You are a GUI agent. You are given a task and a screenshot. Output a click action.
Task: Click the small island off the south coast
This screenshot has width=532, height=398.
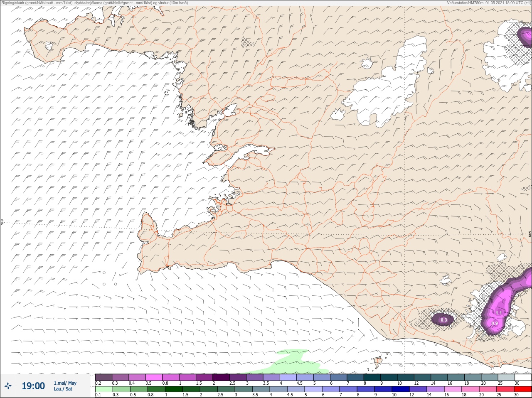tap(379, 362)
